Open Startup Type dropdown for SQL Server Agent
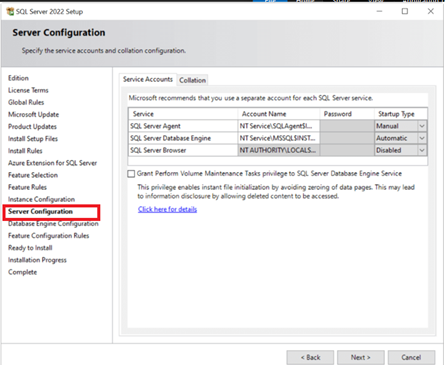This screenshot has height=365, width=445. point(422,126)
